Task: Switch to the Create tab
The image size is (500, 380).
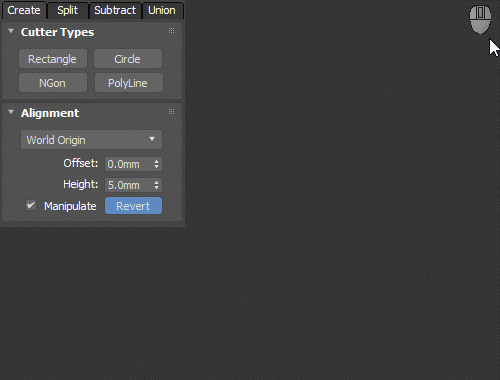Action: [x=24, y=10]
